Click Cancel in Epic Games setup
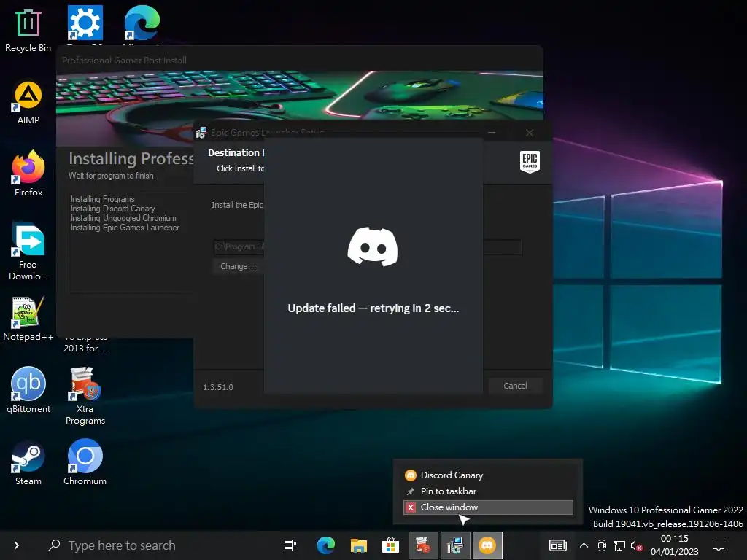Image resolution: width=747 pixels, height=560 pixels. pos(515,386)
